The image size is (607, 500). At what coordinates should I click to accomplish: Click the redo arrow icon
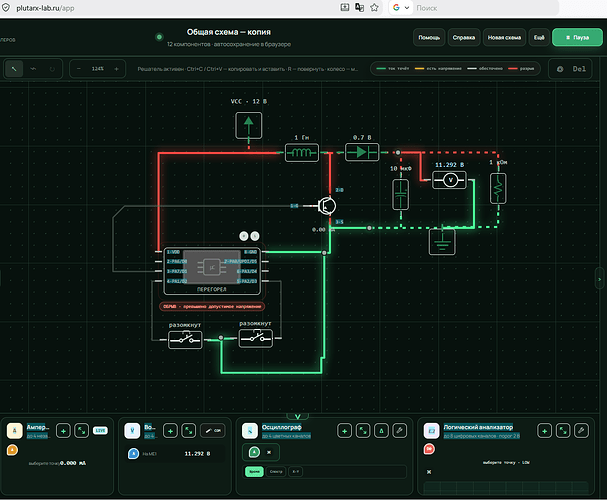[x=52, y=69]
